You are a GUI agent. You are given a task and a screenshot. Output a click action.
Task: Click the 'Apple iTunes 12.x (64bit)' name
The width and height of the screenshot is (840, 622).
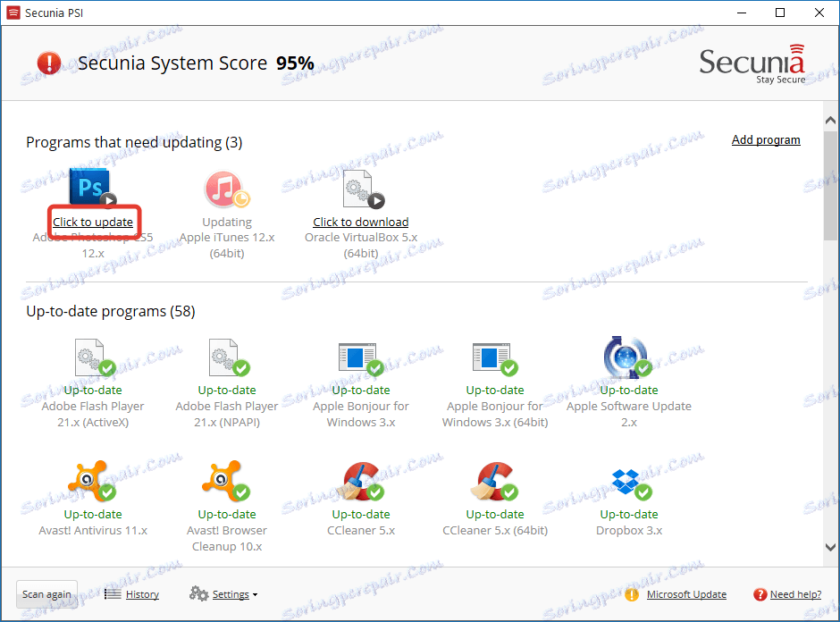[x=227, y=245]
